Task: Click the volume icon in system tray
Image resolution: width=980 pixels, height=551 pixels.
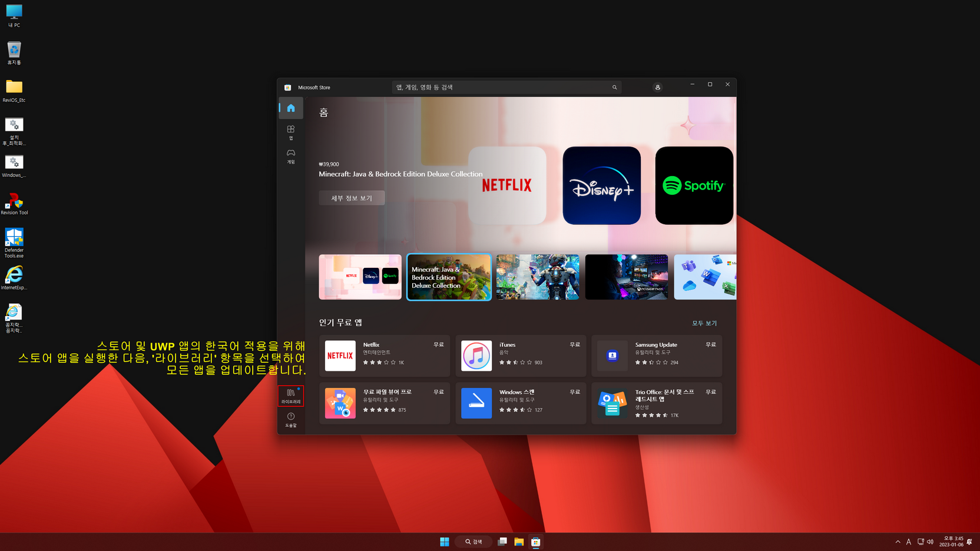Action: pos(931,542)
